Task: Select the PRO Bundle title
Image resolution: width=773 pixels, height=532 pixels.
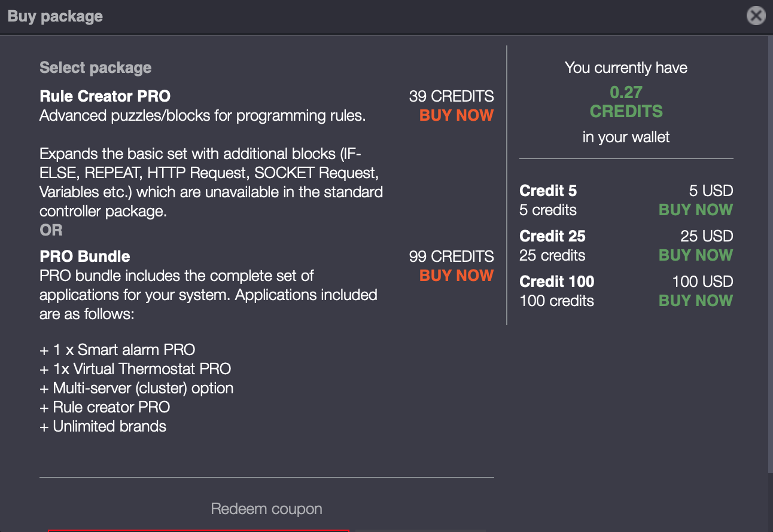Action: coord(84,256)
